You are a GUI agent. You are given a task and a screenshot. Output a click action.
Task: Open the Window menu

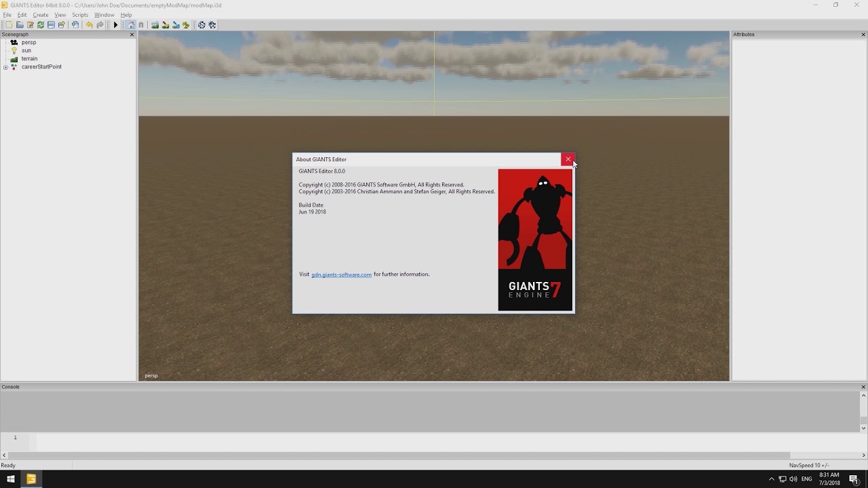[x=104, y=15]
